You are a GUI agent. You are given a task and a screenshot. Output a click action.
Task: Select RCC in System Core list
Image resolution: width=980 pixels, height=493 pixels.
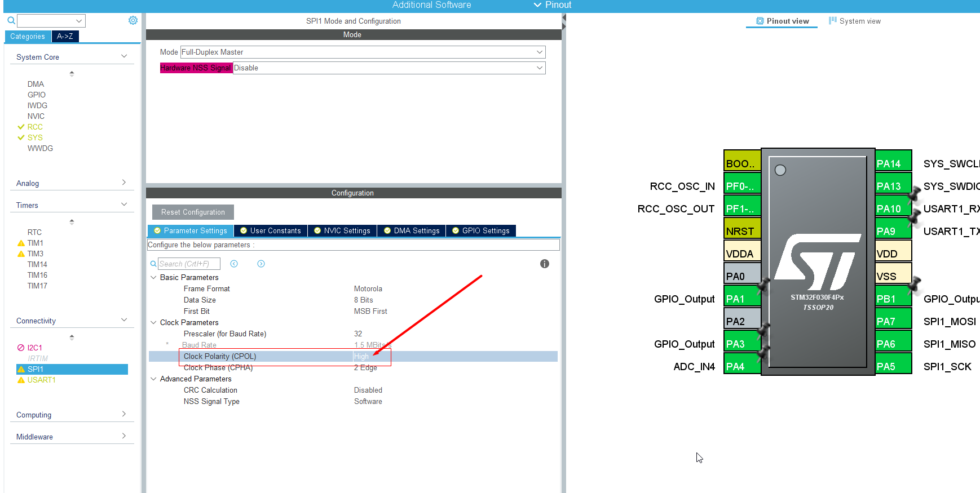tap(34, 127)
